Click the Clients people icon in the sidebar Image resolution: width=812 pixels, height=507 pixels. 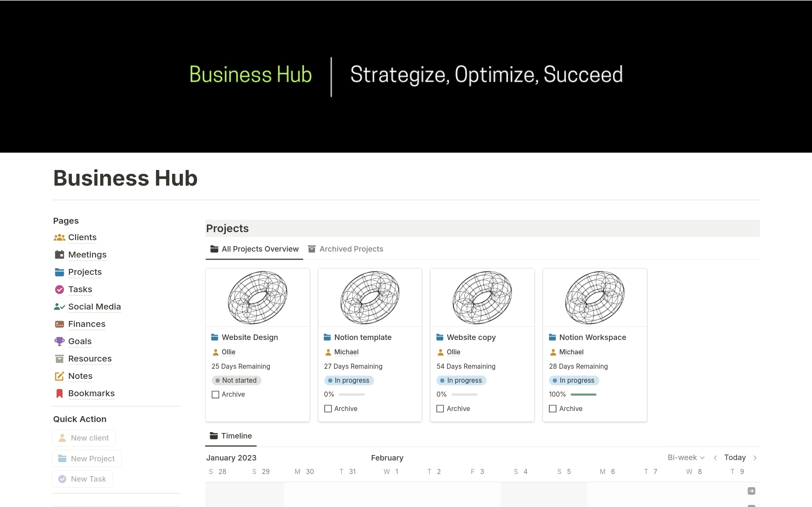[59, 237]
